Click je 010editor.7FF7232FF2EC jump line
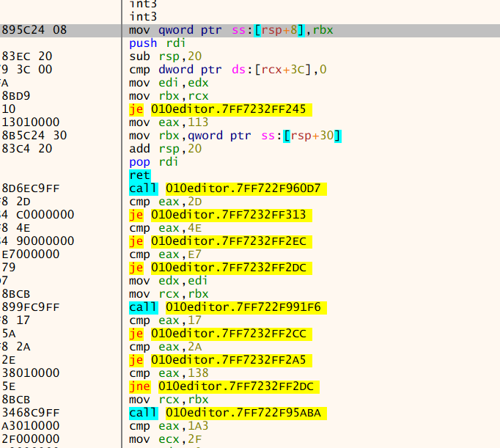The image size is (500, 448). (221, 241)
